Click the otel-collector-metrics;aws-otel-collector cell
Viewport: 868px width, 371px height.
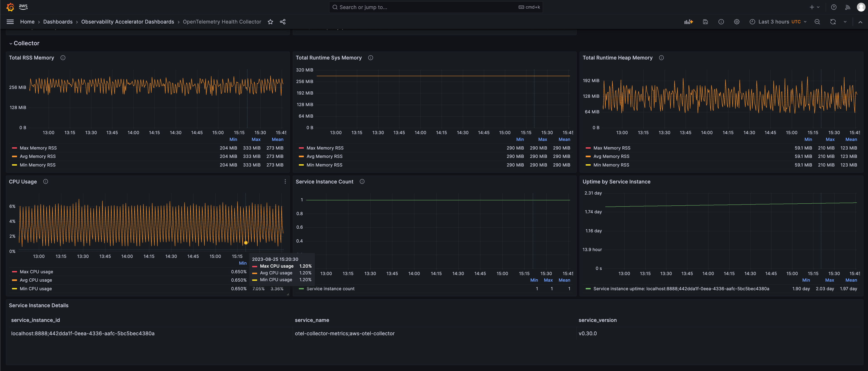pos(345,333)
